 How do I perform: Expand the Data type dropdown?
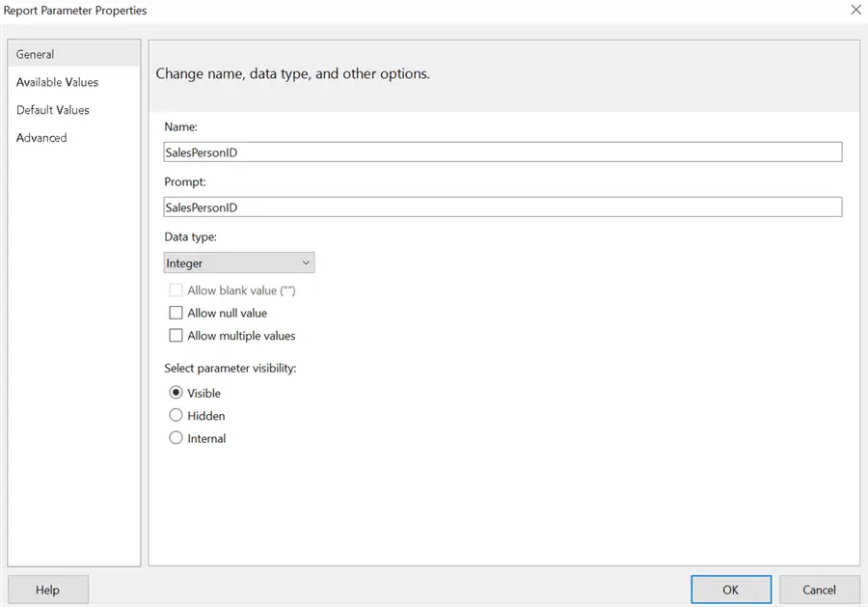[239, 262]
